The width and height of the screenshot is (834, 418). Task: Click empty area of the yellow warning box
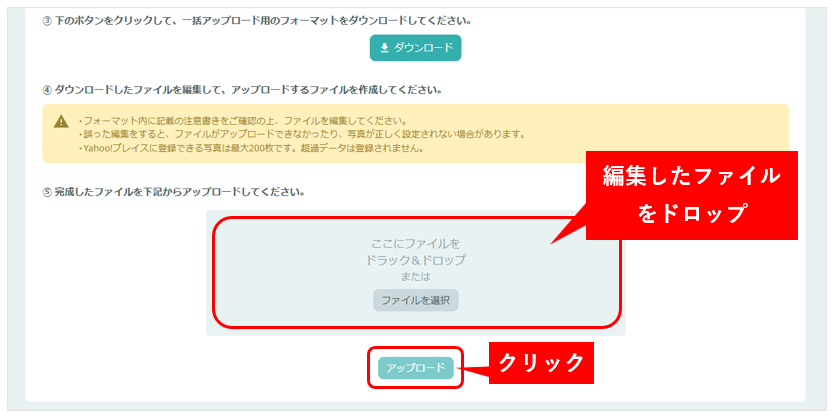665,128
